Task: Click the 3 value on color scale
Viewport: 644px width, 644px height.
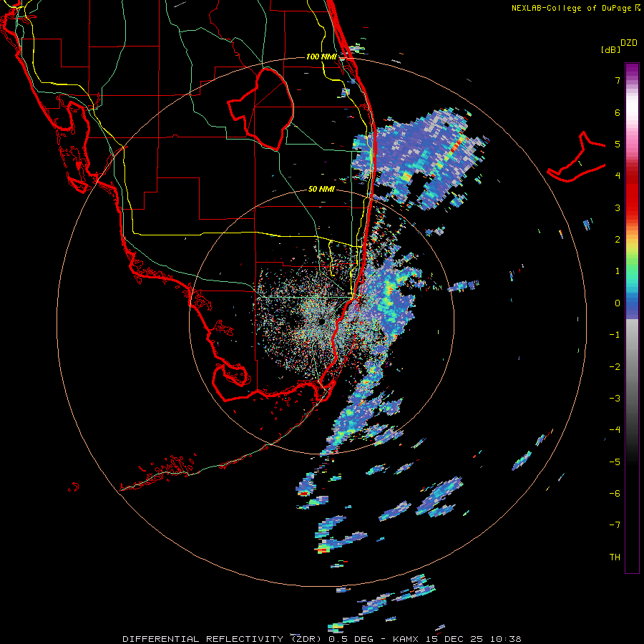Action: [618, 208]
